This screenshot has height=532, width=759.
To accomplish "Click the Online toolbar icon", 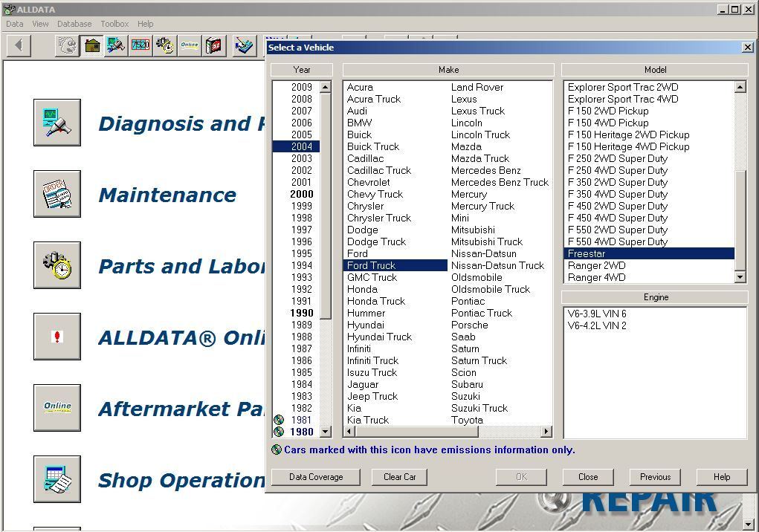I will tap(189, 45).
